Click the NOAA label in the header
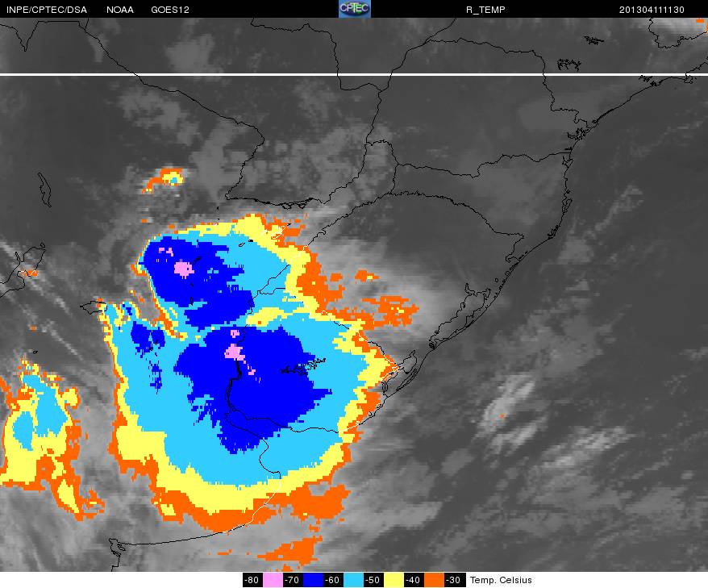Image resolution: width=708 pixels, height=588 pixels. tap(120, 10)
